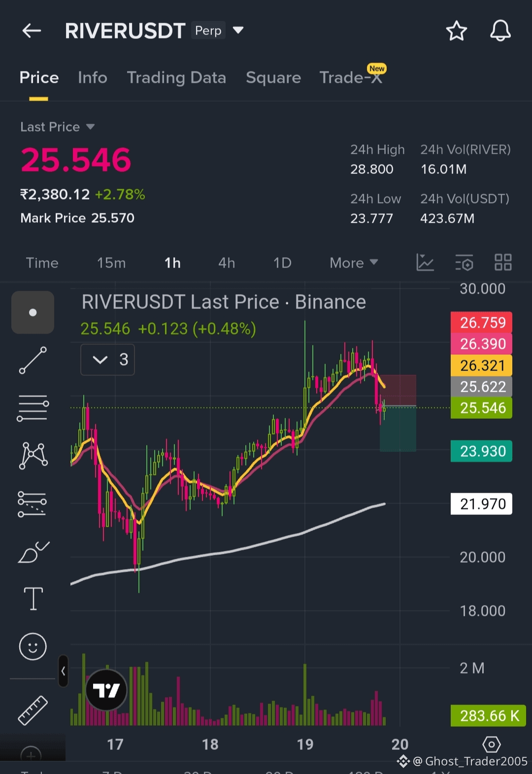Screen dimensions: 532x774
Task: Click the 24h Low value 23.777
Action: click(372, 218)
